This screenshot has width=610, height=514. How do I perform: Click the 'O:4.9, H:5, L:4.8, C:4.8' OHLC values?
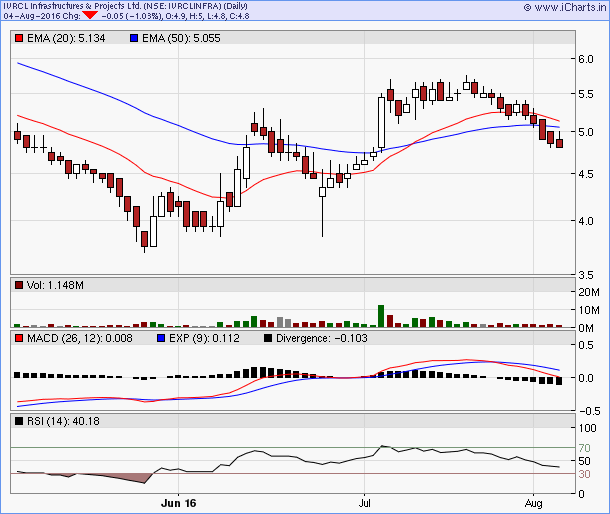click(x=207, y=16)
